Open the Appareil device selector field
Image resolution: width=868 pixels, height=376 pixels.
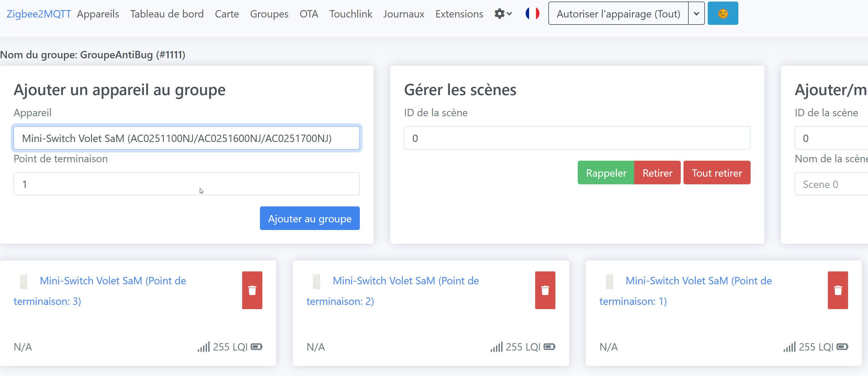click(187, 138)
